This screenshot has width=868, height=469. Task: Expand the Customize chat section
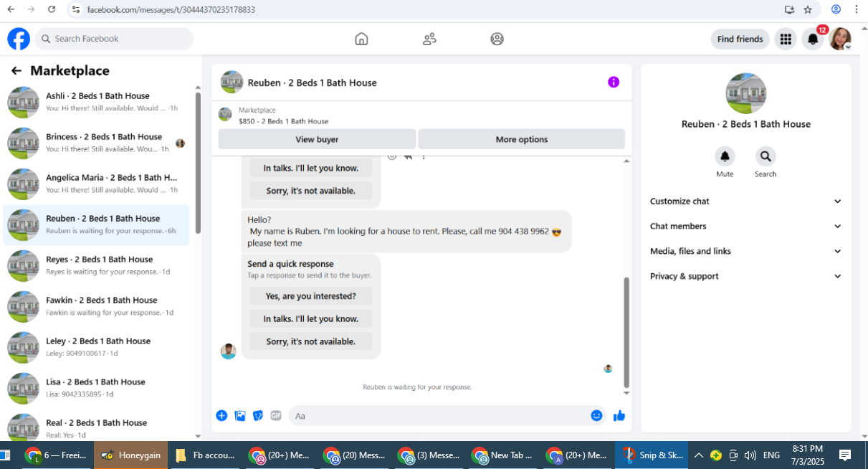746,202
